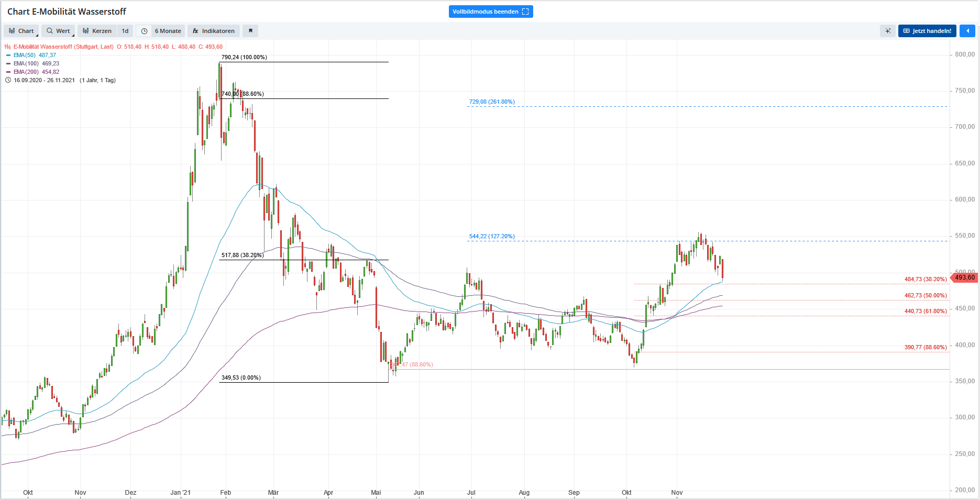Click the Vollbildmodus beenden button
The height and width of the screenshot is (500, 980).
point(491,11)
